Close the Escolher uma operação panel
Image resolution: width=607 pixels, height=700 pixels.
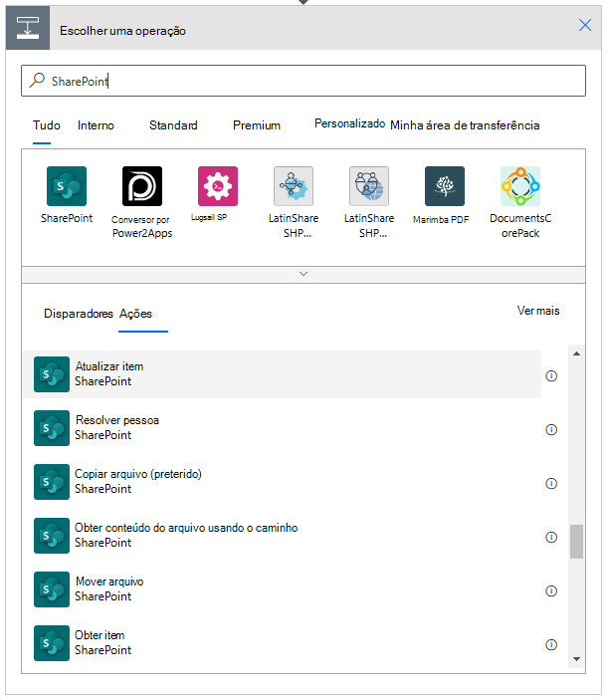[585, 25]
